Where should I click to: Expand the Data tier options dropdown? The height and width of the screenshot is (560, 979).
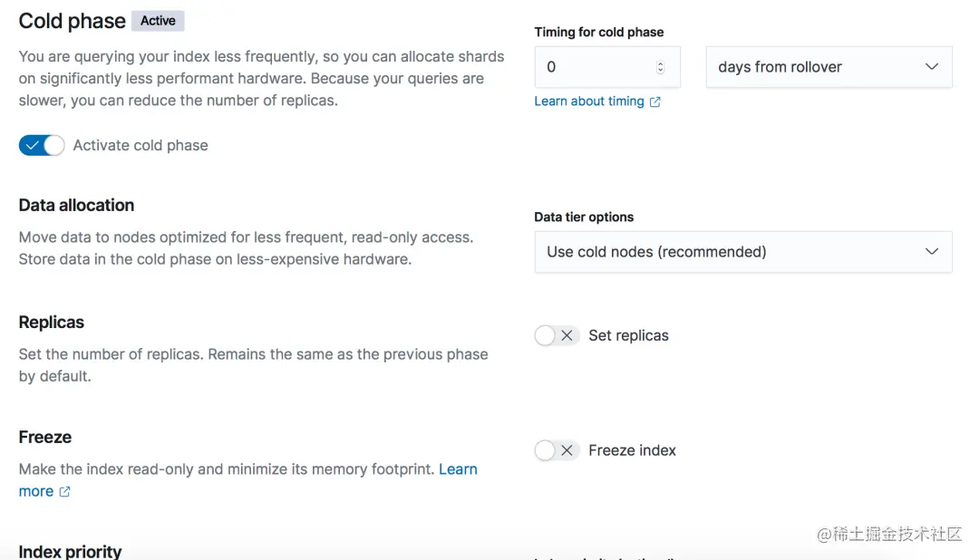742,252
